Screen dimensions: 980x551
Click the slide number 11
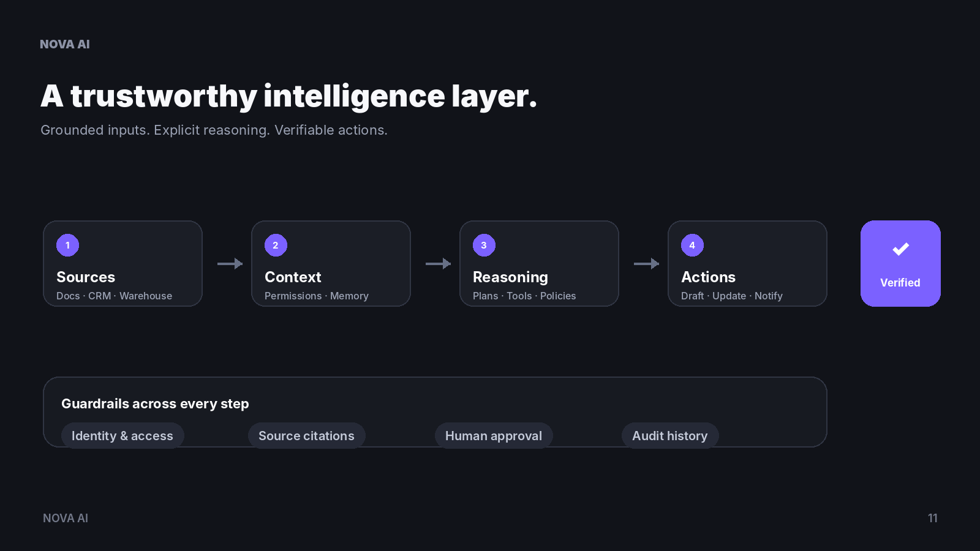click(933, 518)
